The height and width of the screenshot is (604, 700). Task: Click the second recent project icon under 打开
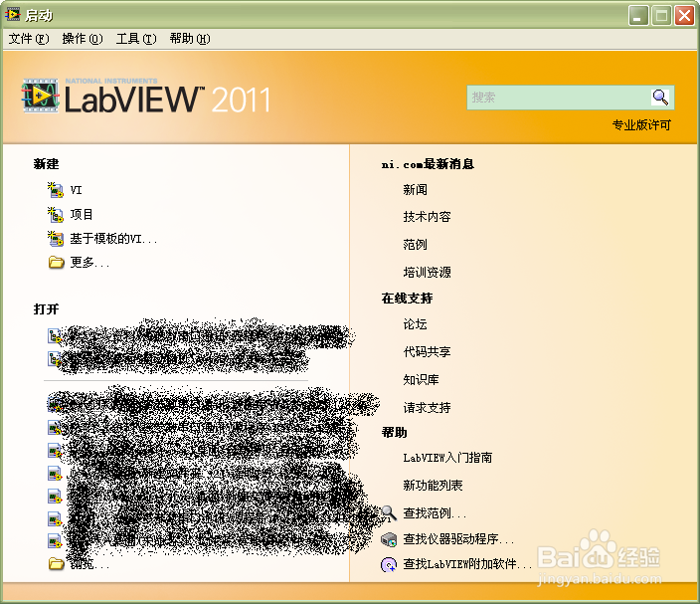(x=55, y=359)
